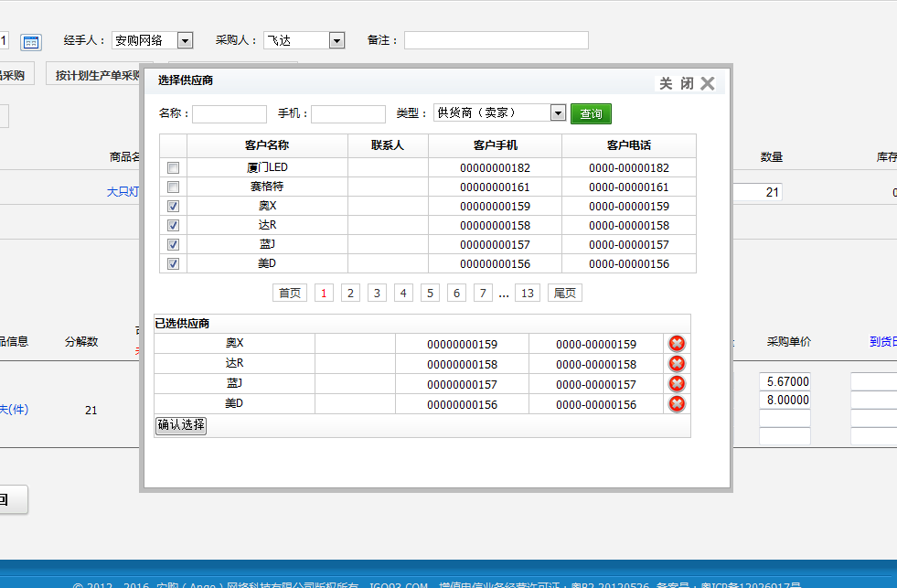This screenshot has width=897, height=588.
Task: Click the 名称 name input field
Action: 230,114
